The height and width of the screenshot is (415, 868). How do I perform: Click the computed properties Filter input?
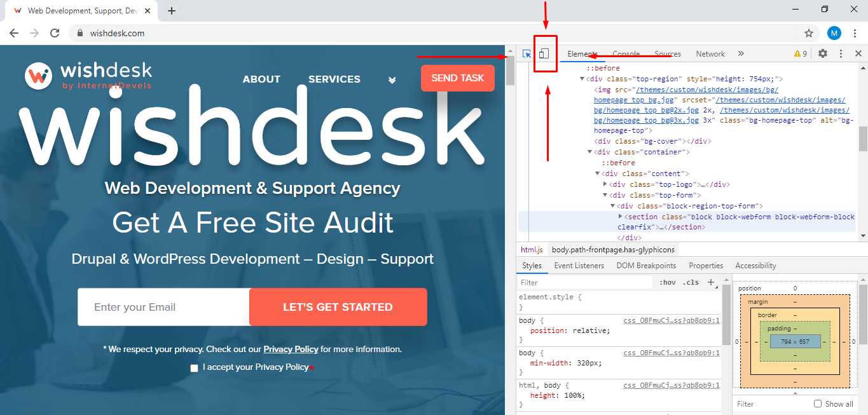(x=772, y=404)
